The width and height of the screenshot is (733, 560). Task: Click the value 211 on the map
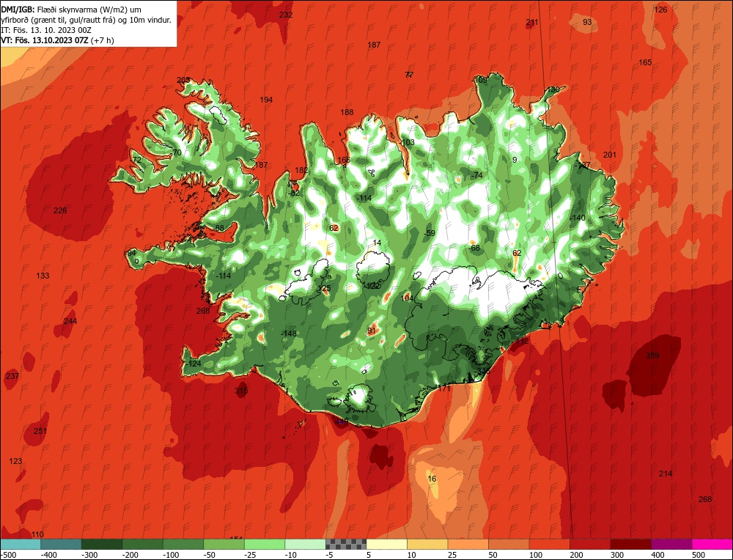click(x=532, y=22)
